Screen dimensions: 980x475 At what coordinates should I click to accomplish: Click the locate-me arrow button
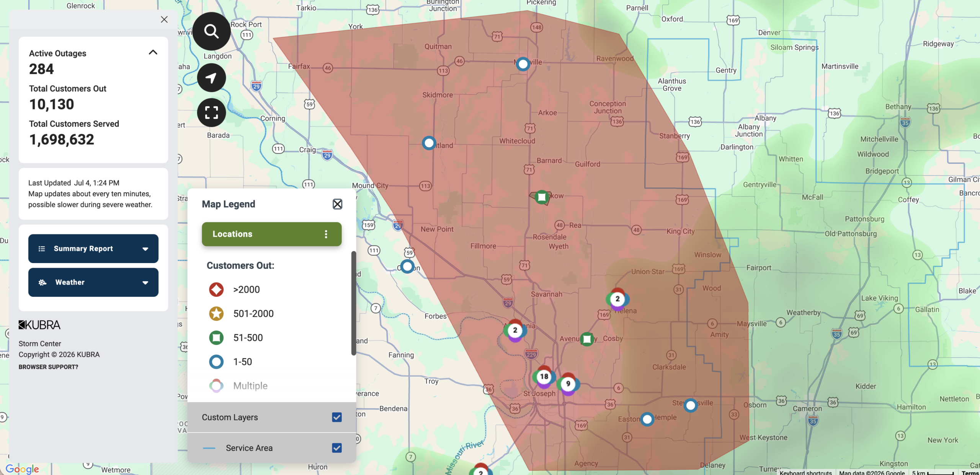(211, 78)
